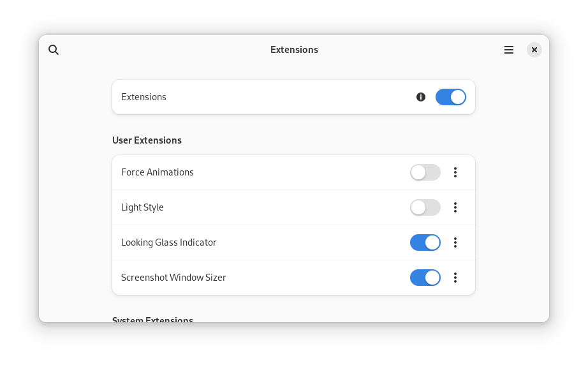Disable the Looking Glass Indicator switch
This screenshot has width=588, height=365.
[425, 242]
